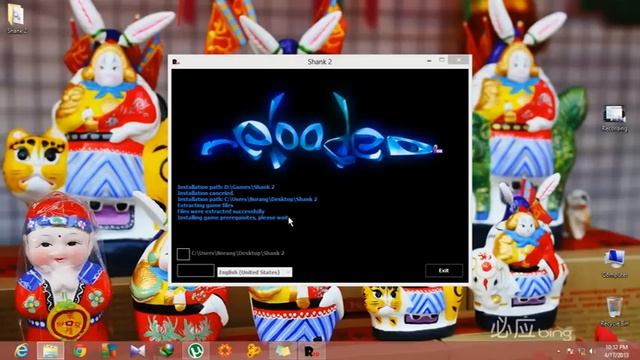Open File Explorer from the taskbar
This screenshot has height=360, width=640.
51,351
